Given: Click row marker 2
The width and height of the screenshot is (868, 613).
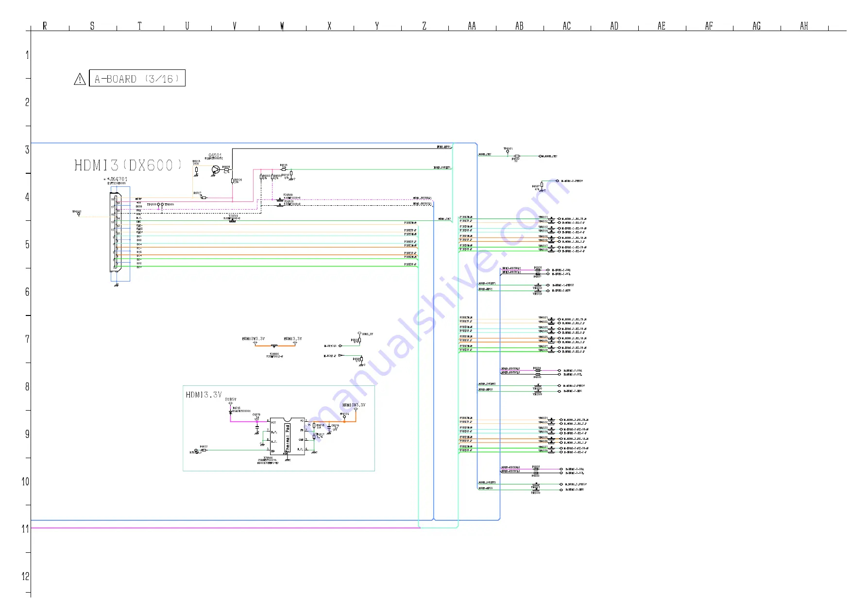Looking at the screenshot, I should [x=27, y=102].
